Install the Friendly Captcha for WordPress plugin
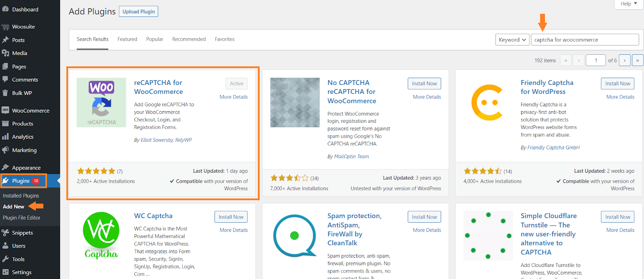 (618, 83)
